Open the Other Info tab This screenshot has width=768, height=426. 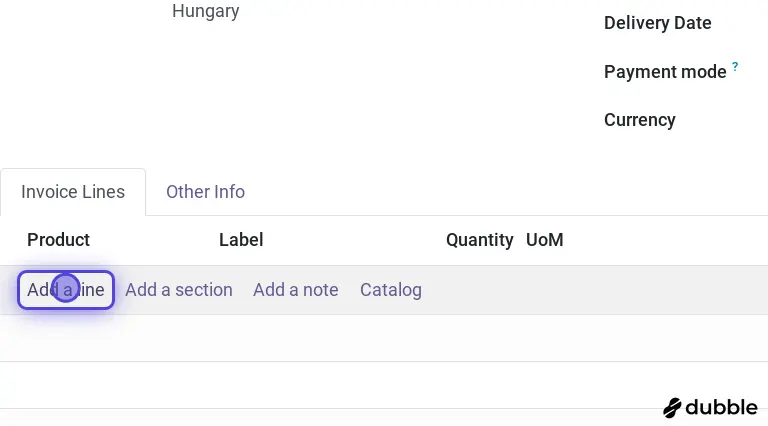[x=205, y=192]
